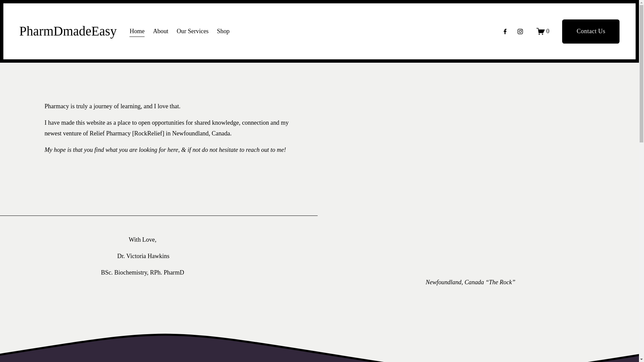Open the About page link
The width and height of the screenshot is (644, 362).
(160, 31)
